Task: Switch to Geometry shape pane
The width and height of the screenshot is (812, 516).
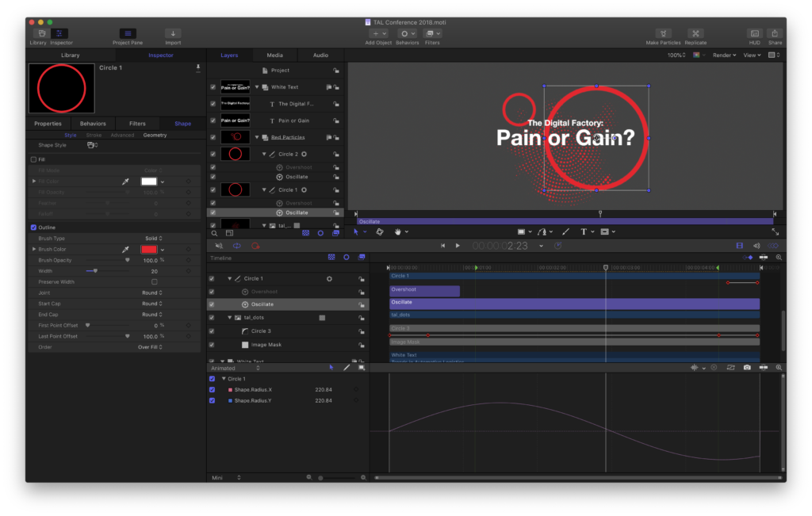Action: (155, 135)
